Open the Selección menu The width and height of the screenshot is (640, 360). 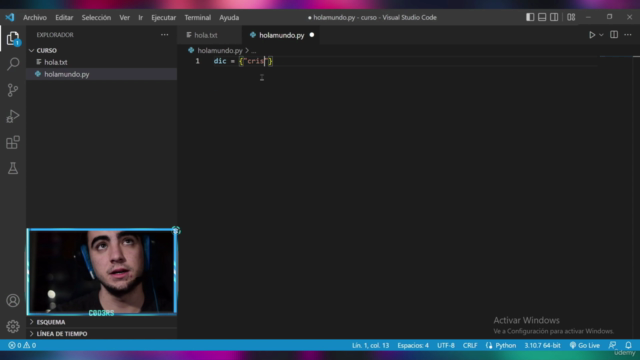96,18
